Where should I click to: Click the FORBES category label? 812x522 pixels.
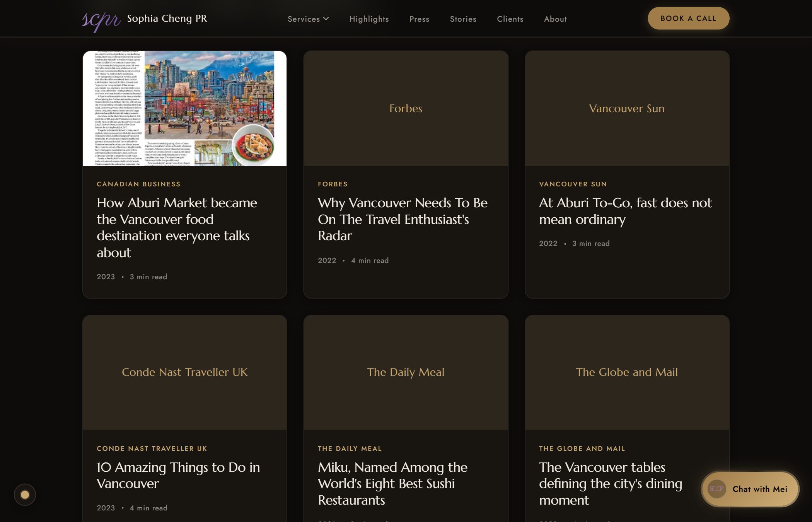point(333,184)
